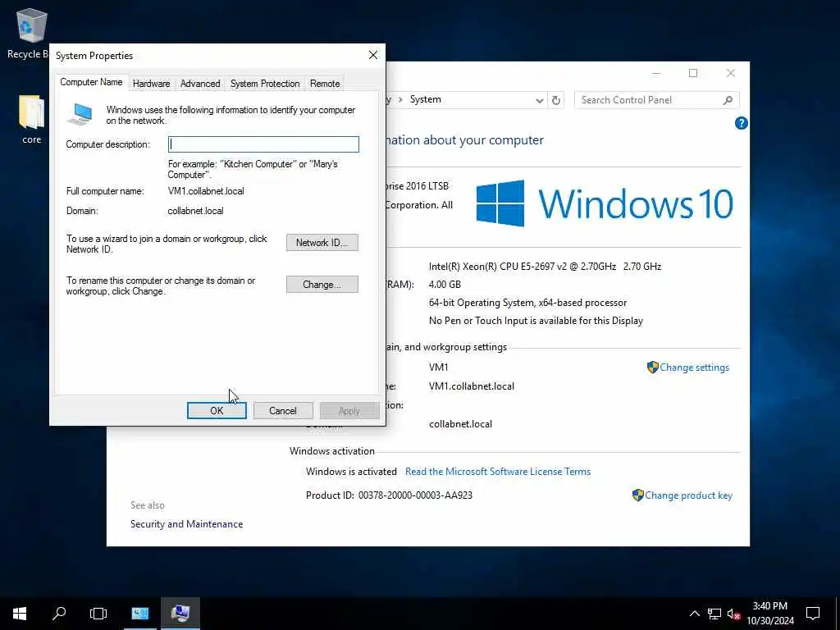Image resolution: width=840 pixels, height=630 pixels.
Task: Expand the address bar history dropdown
Action: [539, 100]
